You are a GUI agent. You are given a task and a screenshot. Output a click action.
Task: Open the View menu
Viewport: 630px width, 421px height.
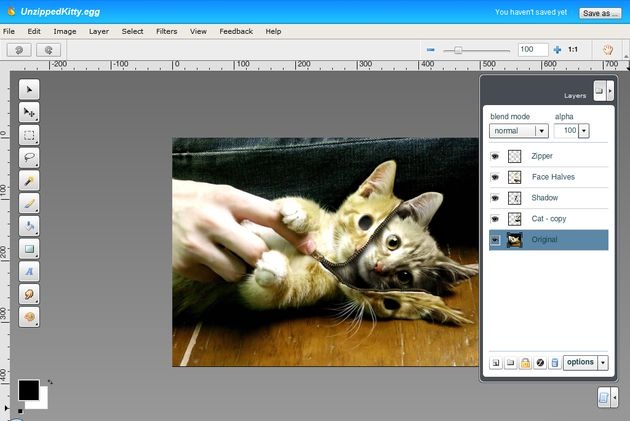[x=198, y=31]
